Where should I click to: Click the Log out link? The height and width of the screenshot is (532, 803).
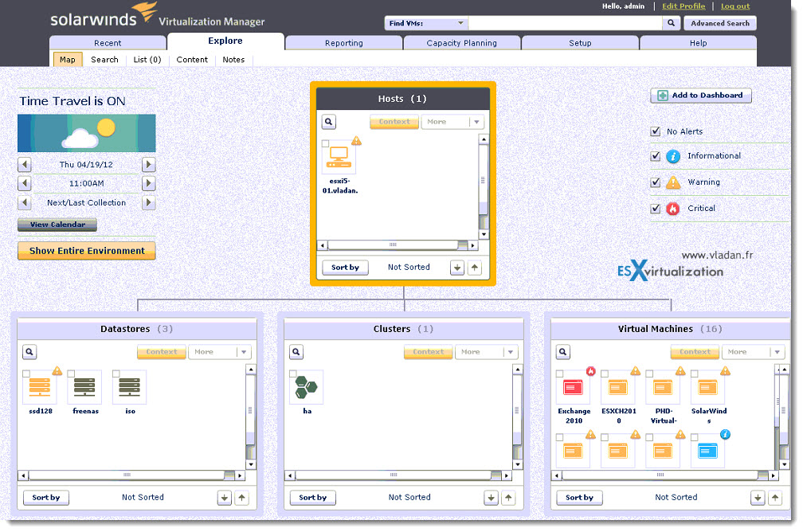(734, 6)
